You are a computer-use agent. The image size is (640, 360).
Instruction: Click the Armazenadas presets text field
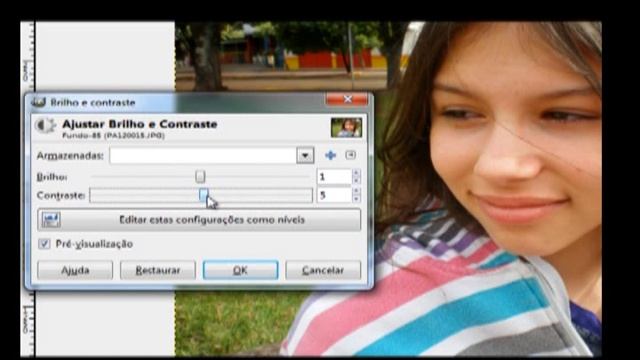click(x=203, y=156)
